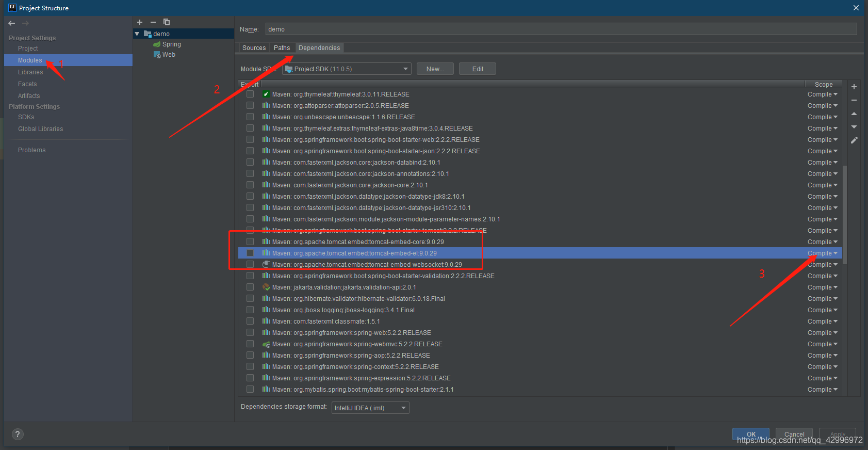Open the Facets settings section
This screenshot has width=868, height=450.
[27, 84]
